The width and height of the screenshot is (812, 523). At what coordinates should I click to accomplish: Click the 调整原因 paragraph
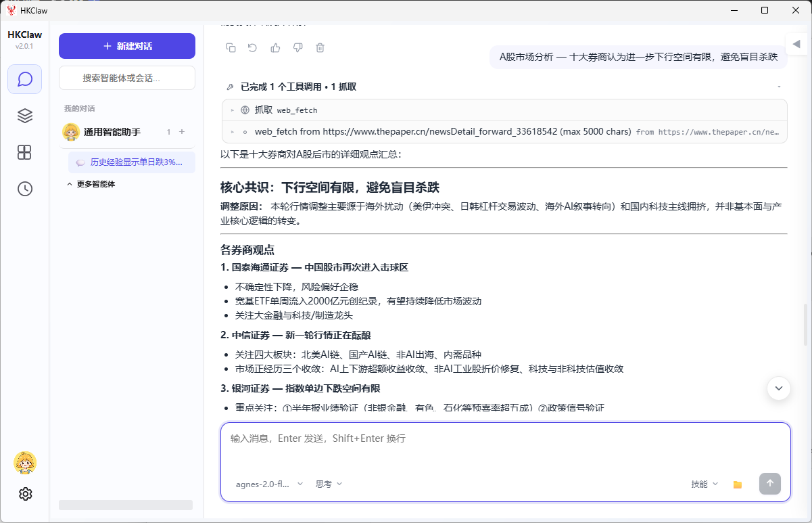501,213
